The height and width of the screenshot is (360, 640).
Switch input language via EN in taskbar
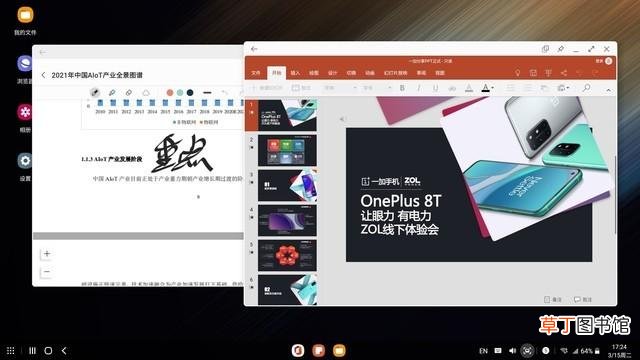point(483,351)
